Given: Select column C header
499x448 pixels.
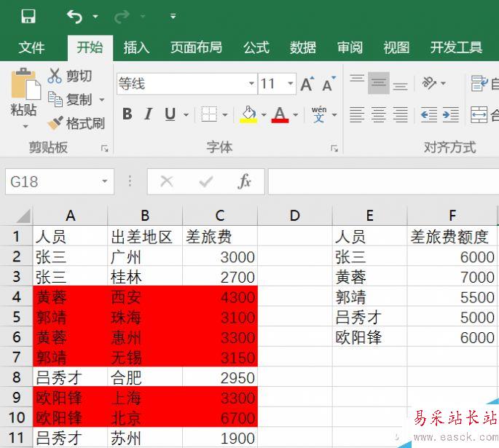Looking at the screenshot, I should click(220, 216).
